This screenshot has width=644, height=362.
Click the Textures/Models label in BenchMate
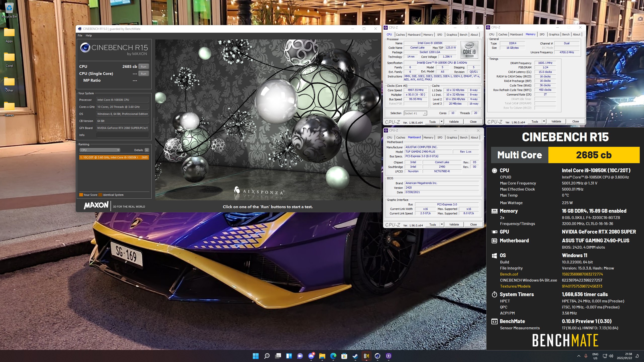point(515,286)
